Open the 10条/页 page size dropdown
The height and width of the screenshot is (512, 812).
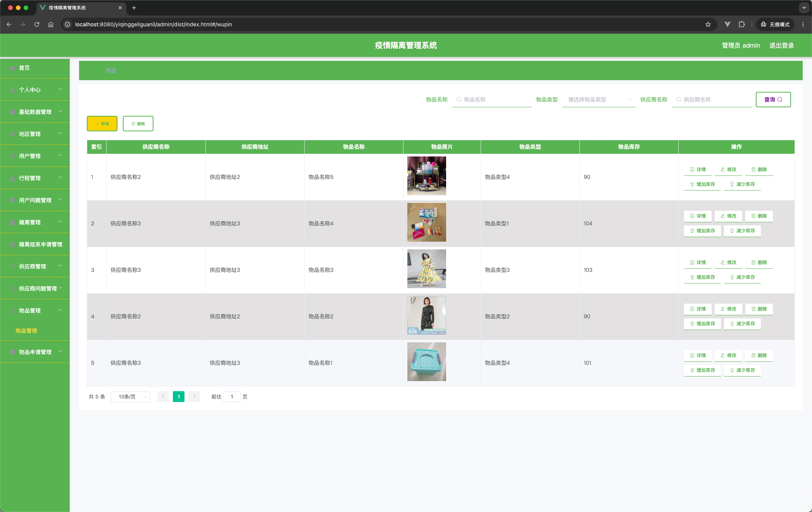point(130,397)
